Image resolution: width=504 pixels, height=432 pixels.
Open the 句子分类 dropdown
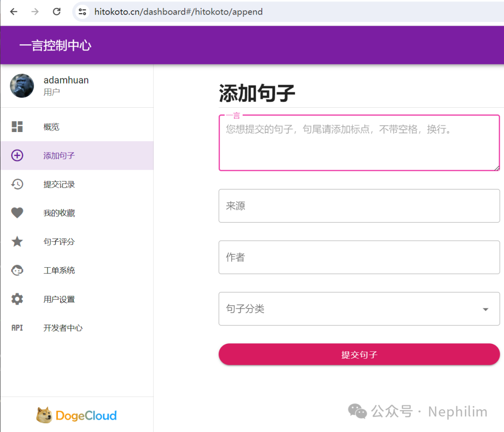(x=359, y=308)
